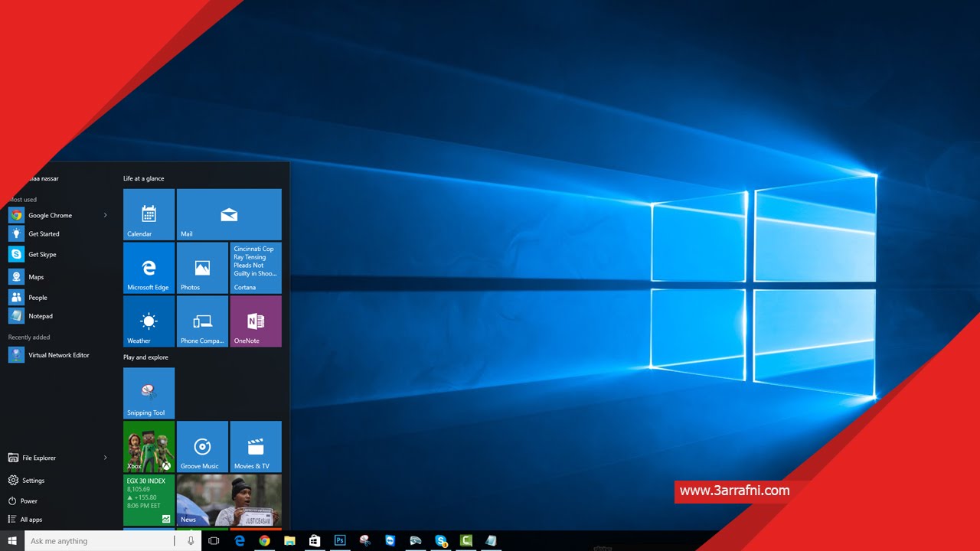This screenshot has height=551, width=980.
Task: Launch Photoshop from the taskbar
Action: click(x=340, y=541)
